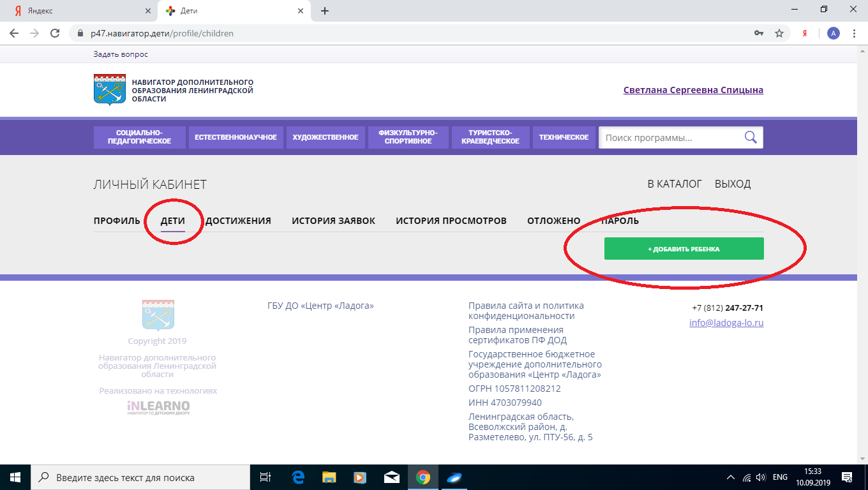Open the ENG language indicator in tray
868x490 pixels.
(780, 477)
